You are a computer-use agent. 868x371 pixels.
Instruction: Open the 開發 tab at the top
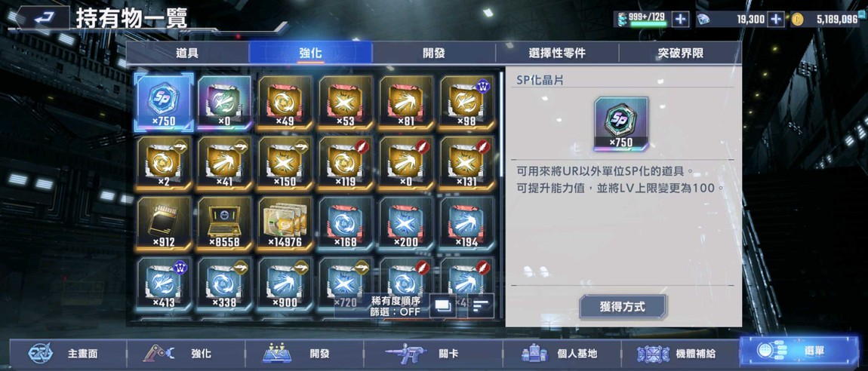433,54
